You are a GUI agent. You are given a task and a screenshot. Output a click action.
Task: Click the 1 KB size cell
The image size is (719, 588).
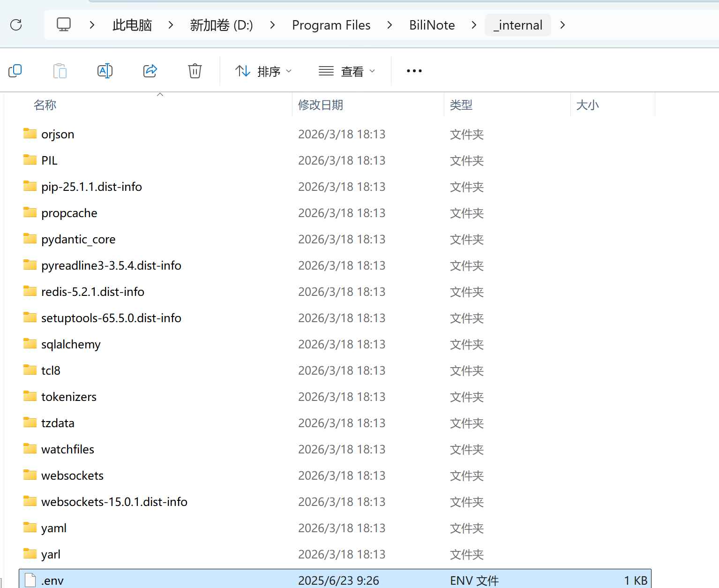coord(636,580)
